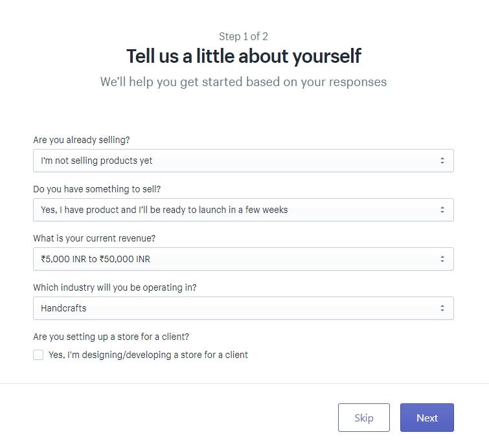Click the arrows icon on the revenue field
Screen dimensions: 489x448
coord(442,259)
